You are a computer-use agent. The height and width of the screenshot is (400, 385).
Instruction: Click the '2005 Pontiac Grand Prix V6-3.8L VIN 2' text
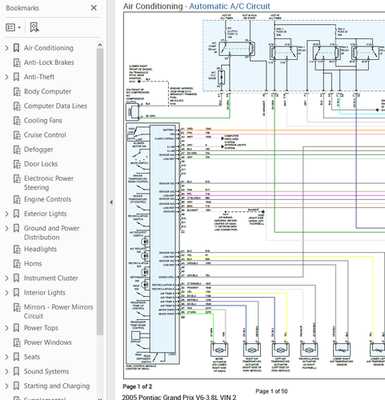point(179,397)
